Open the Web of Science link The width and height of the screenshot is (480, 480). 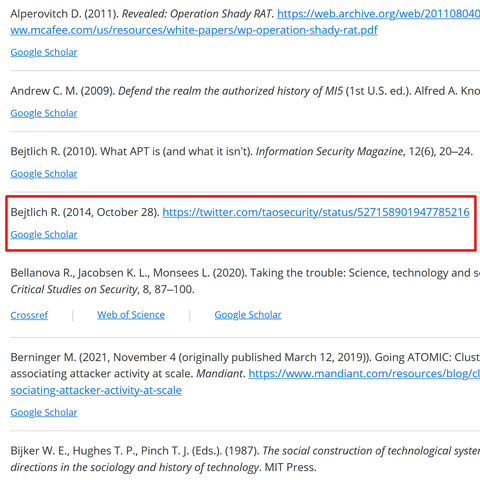131,315
